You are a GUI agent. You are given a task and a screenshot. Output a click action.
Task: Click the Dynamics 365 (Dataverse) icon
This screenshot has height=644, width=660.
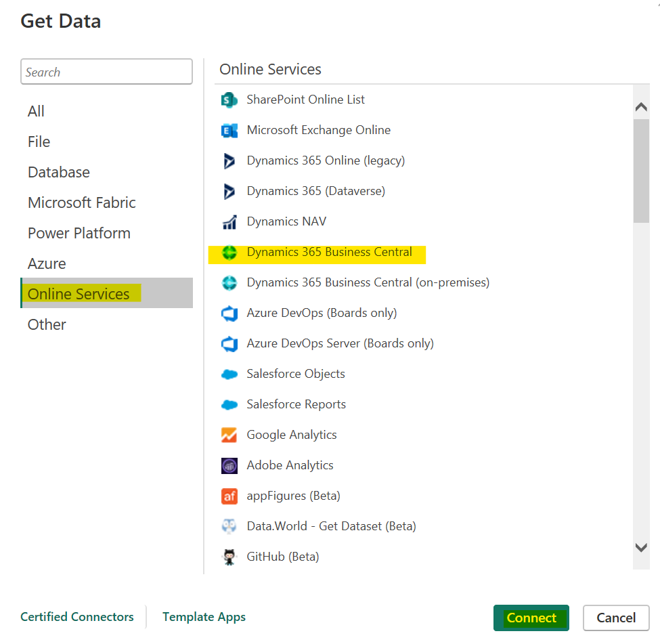pos(229,191)
